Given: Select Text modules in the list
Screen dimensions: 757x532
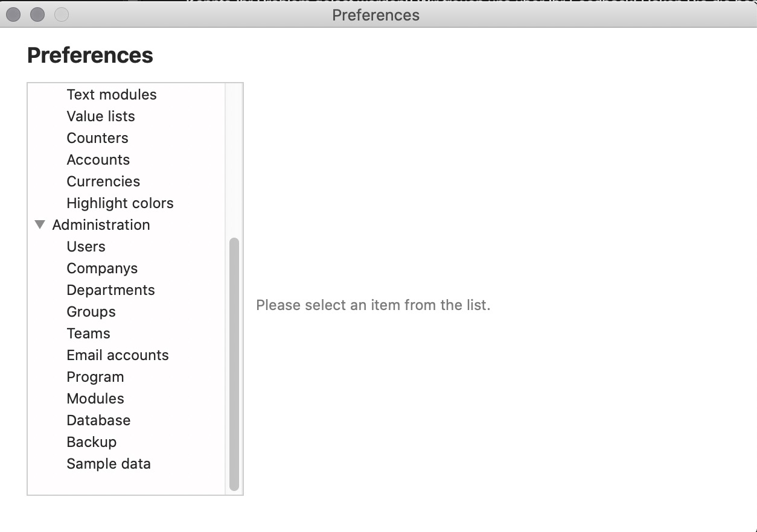Looking at the screenshot, I should 112,95.
